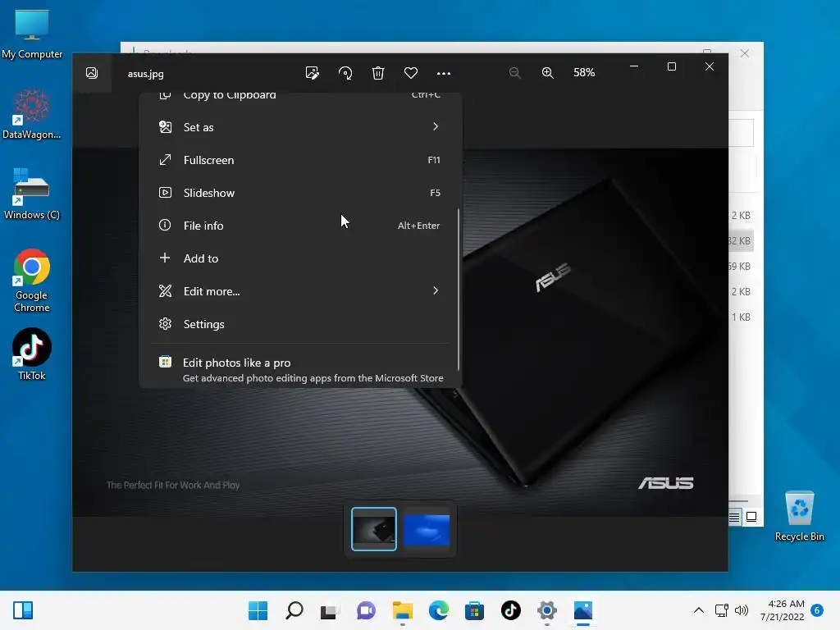Click the asus.jpg file name title
840x630 pixels.
coord(146,74)
